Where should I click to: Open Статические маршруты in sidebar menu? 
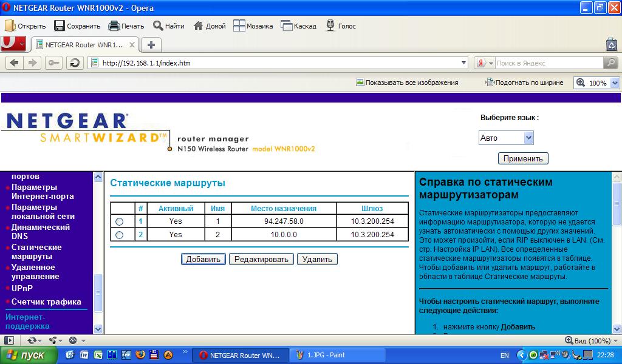(x=36, y=252)
